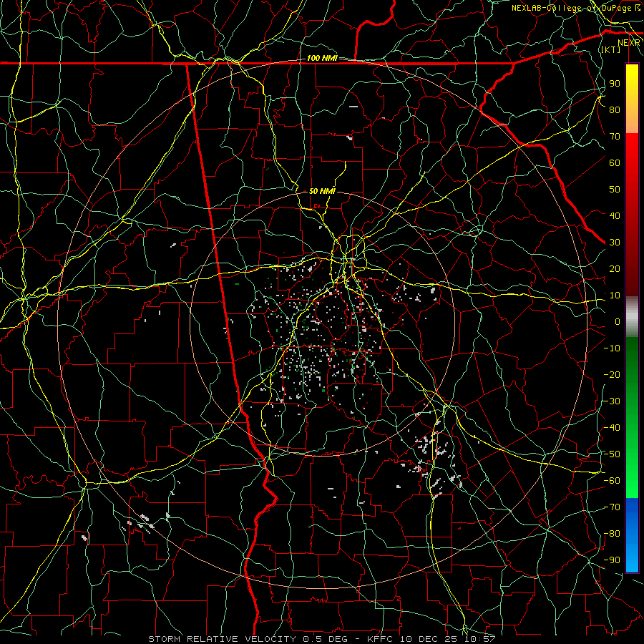
Task: Select the -10 value on velocity scale
Action: [x=612, y=348]
